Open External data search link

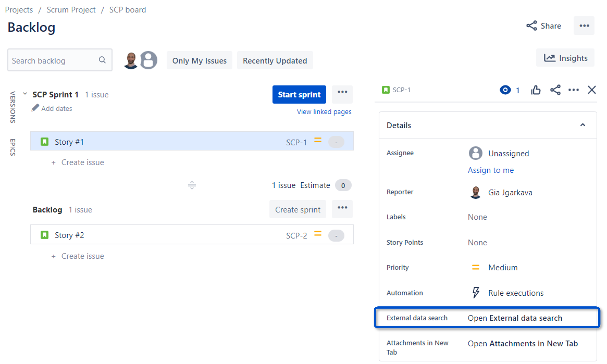pyautogui.click(x=515, y=318)
